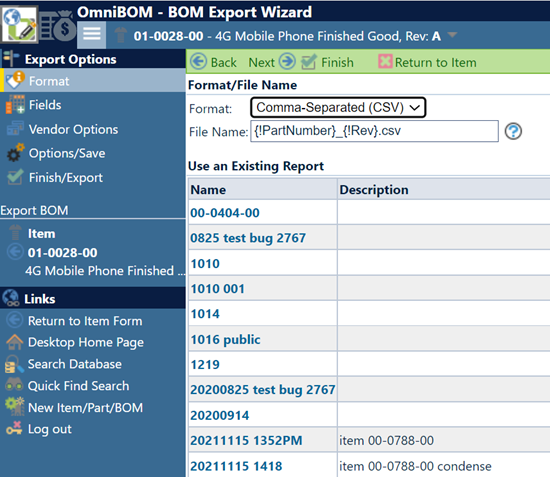Screen dimensions: 550x477
Task: Select report 20200825 test bug 2767
Action: point(263,390)
